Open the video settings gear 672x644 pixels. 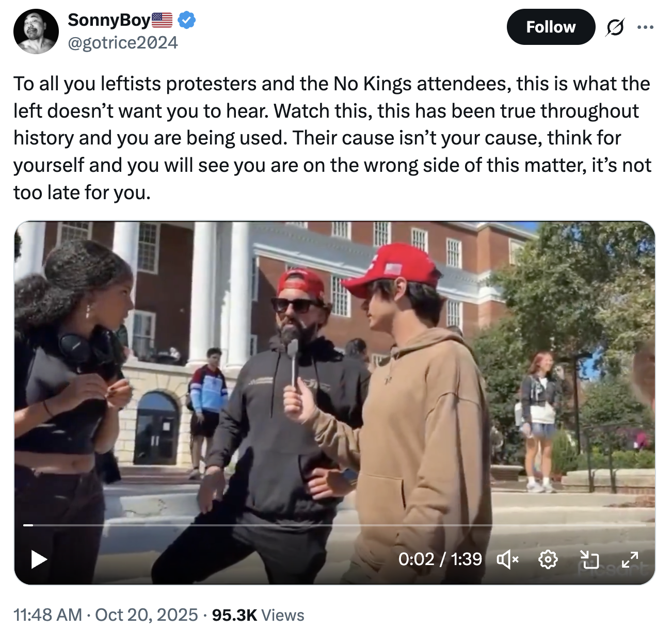click(548, 559)
